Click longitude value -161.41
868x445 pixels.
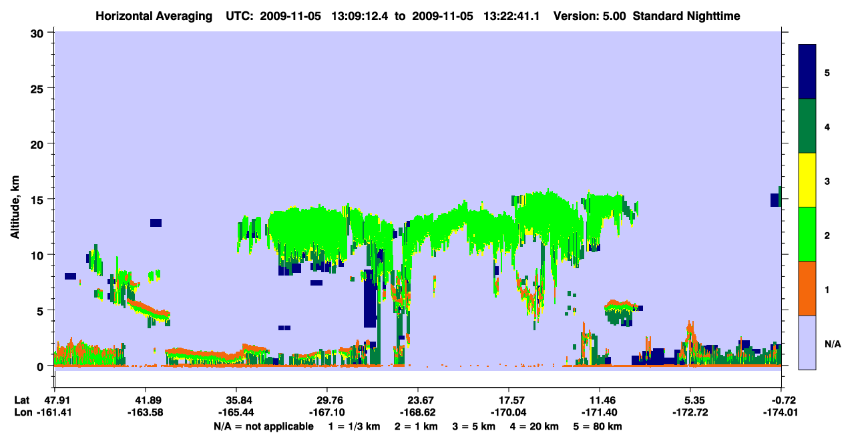pos(55,412)
